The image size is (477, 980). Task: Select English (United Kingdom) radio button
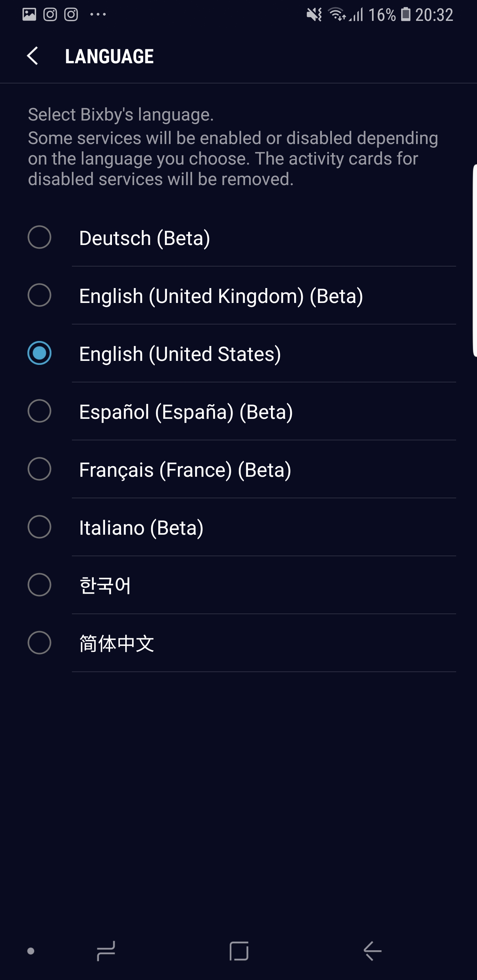(40, 295)
